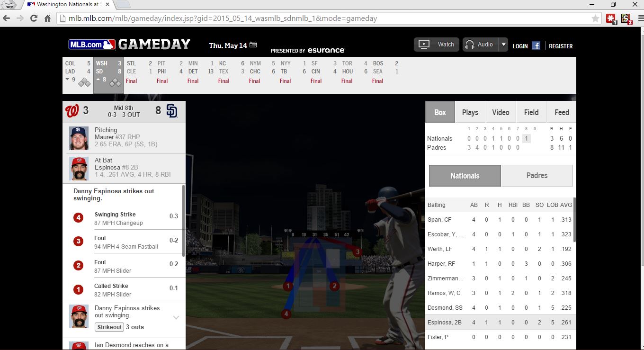Click the red puzzle extension icon
This screenshot has height=350, width=644.
click(x=611, y=19)
